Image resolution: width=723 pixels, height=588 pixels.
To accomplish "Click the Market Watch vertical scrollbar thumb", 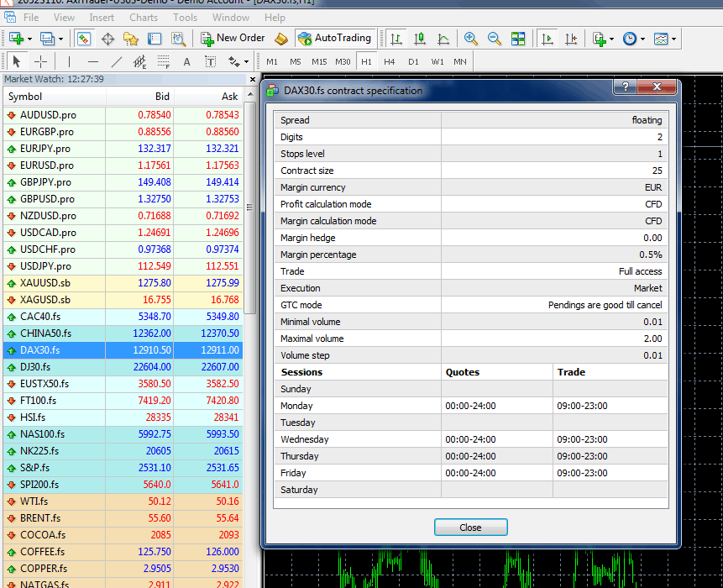I will pyautogui.click(x=250, y=208).
